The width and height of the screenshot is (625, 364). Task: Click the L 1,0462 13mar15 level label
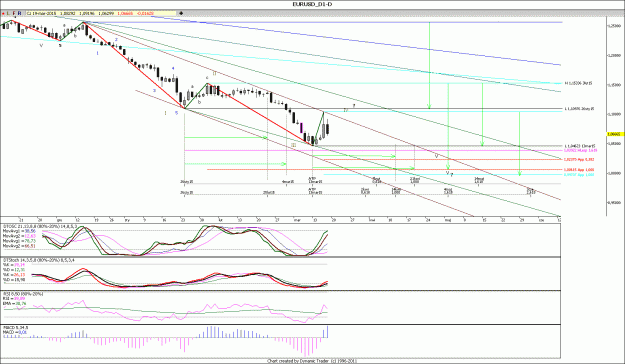tap(580, 146)
